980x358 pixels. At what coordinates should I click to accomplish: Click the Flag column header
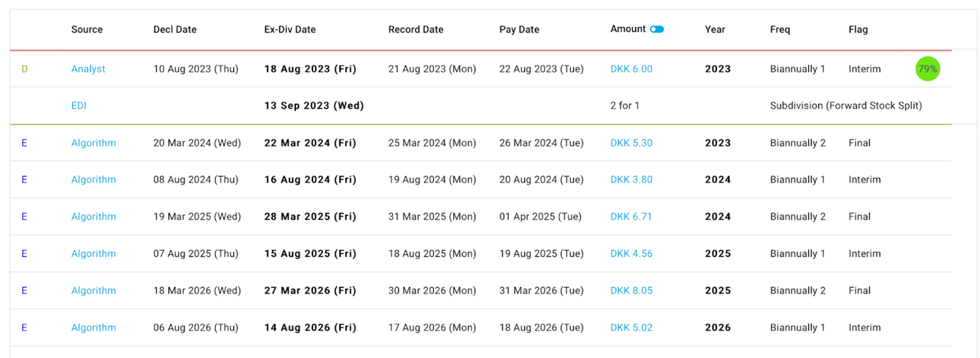(x=858, y=29)
